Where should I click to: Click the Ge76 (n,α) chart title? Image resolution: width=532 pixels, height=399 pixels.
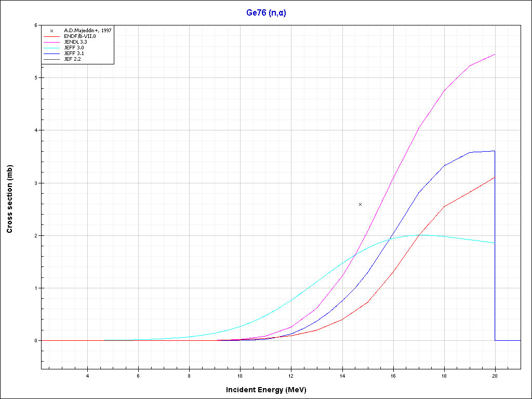[x=266, y=13]
